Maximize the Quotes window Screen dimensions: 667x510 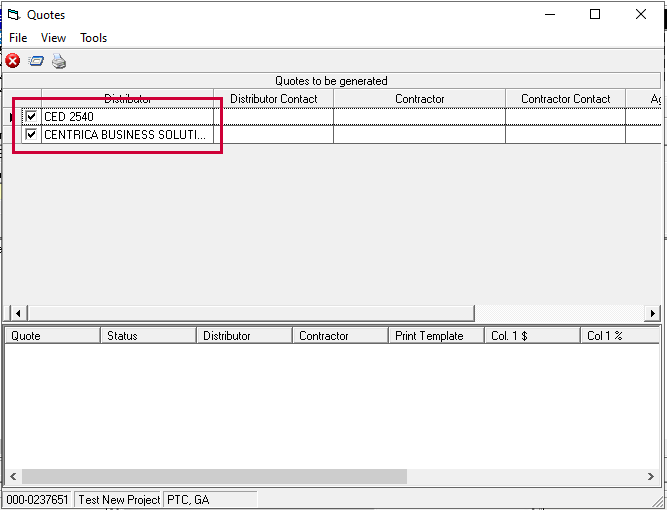tap(595, 14)
